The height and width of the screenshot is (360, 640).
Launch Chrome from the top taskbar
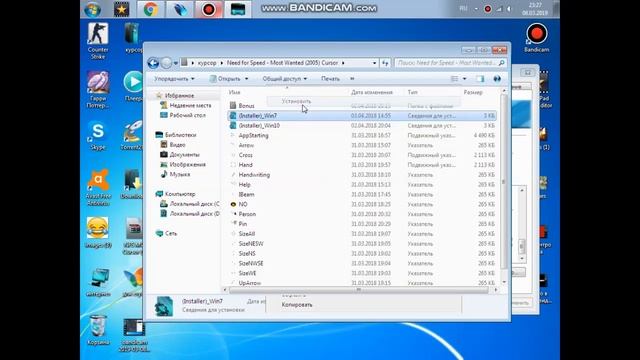point(151,9)
